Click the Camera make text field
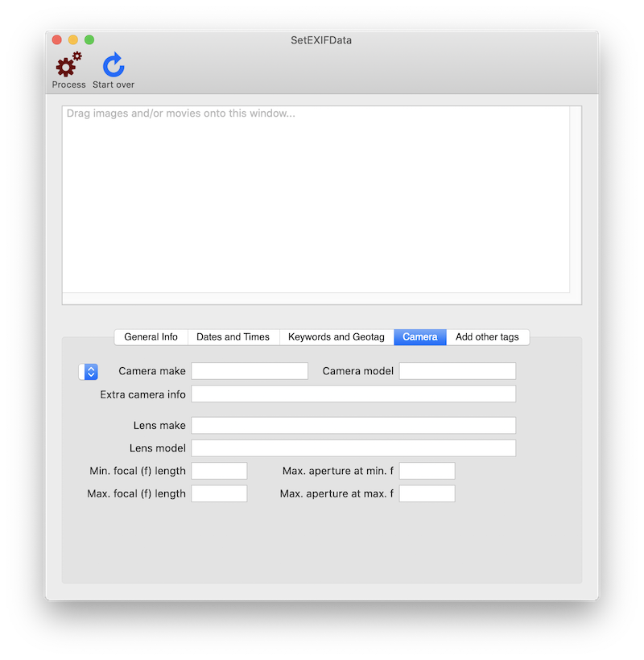This screenshot has width=644, height=660. point(250,371)
